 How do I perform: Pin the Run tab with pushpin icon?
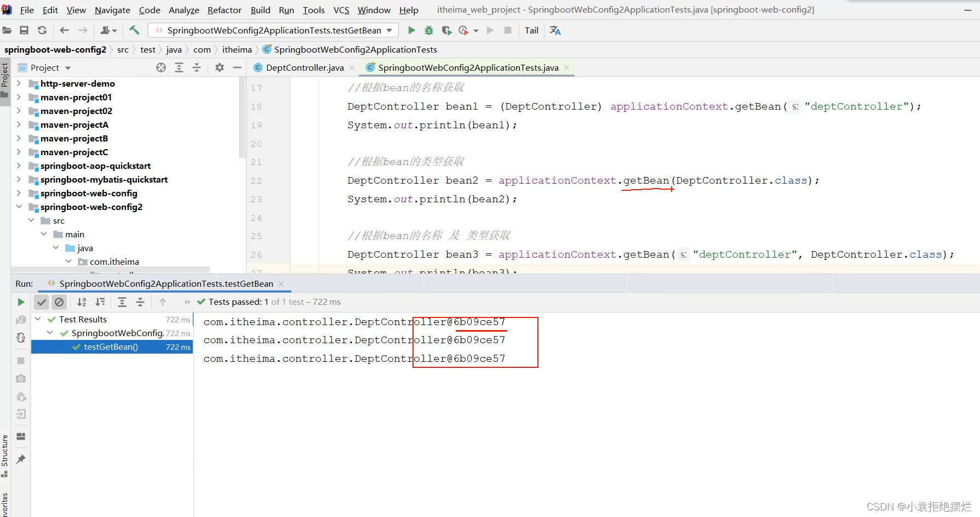coord(21,459)
